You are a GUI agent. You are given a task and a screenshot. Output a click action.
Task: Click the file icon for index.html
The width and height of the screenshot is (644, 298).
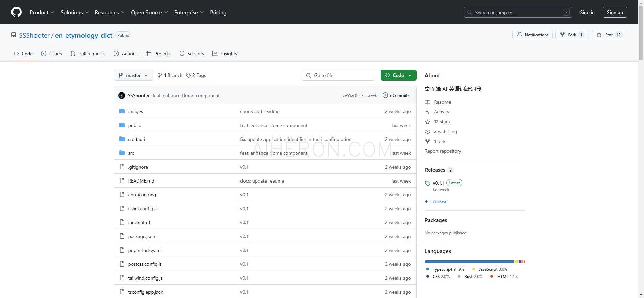point(122,222)
